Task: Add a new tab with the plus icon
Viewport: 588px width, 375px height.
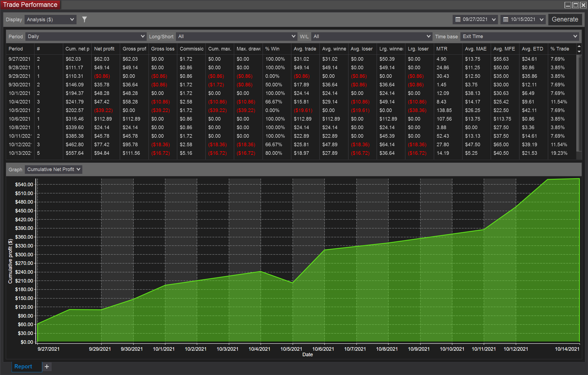Action: (x=47, y=366)
